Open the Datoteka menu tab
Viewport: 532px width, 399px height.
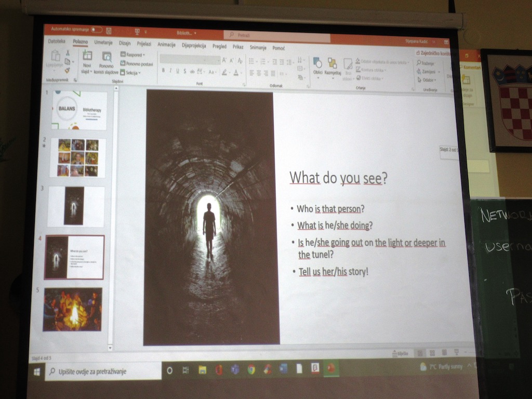pos(57,41)
